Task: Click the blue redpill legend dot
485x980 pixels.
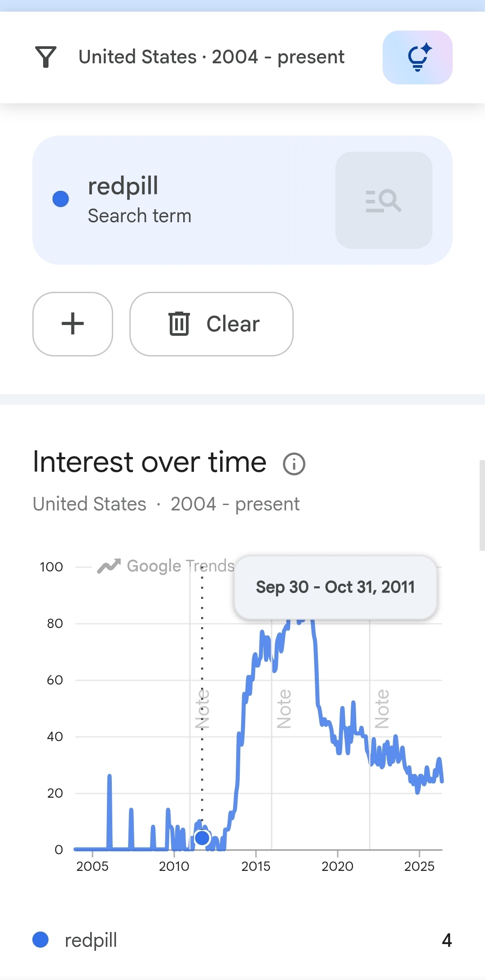Action: 40,940
